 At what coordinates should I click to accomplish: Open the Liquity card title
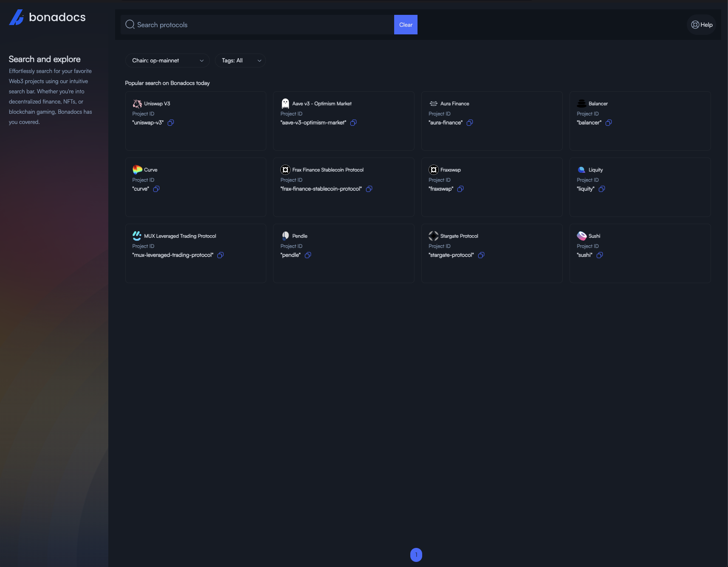pyautogui.click(x=596, y=170)
